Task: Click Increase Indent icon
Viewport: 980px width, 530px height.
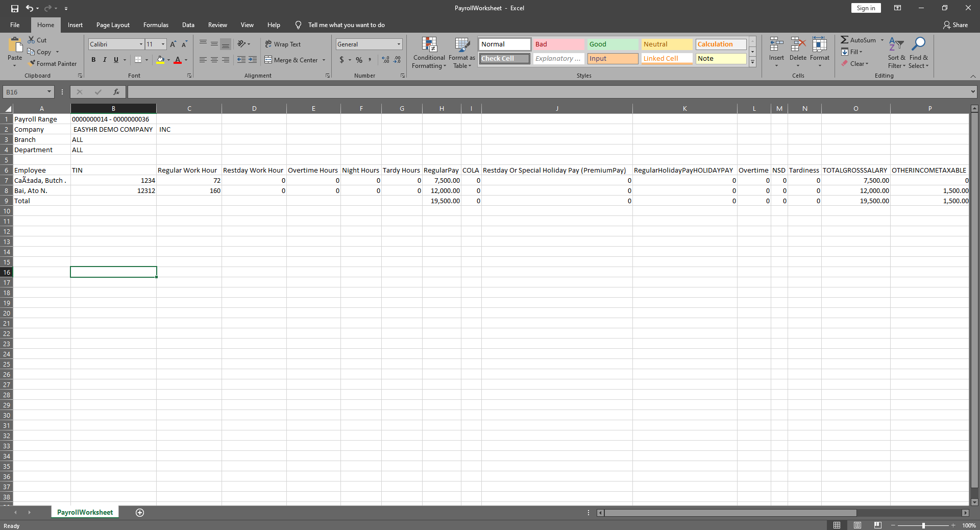Action: click(x=253, y=60)
